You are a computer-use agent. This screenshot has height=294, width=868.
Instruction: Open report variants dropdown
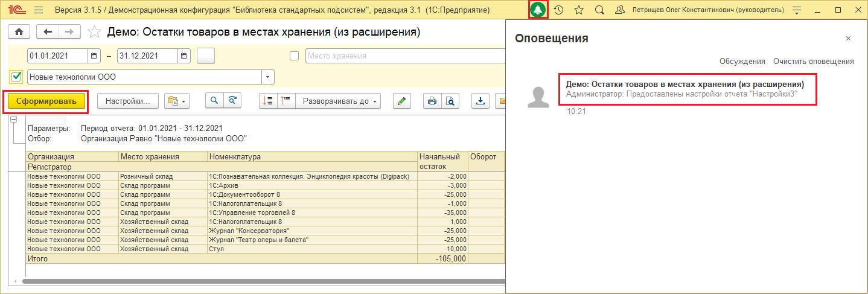[x=177, y=101]
